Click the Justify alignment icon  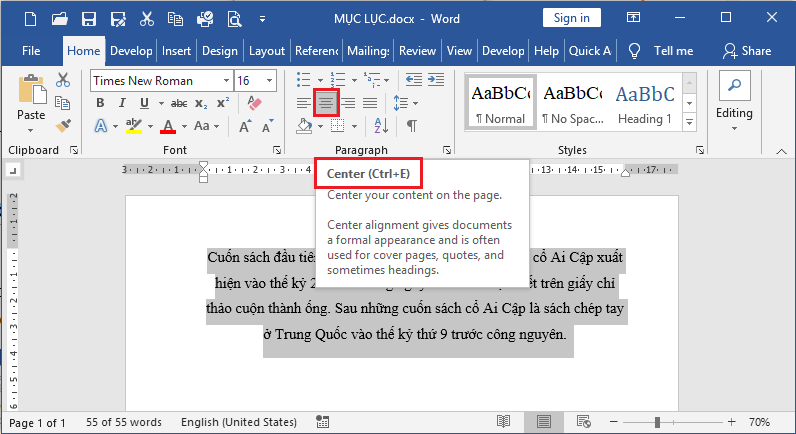pyautogui.click(x=370, y=103)
